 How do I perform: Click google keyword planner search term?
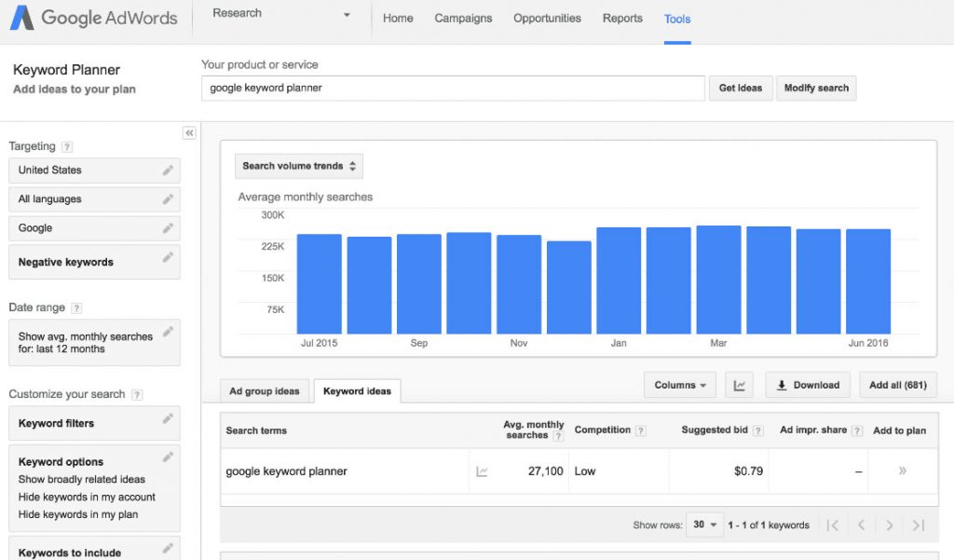(x=287, y=471)
